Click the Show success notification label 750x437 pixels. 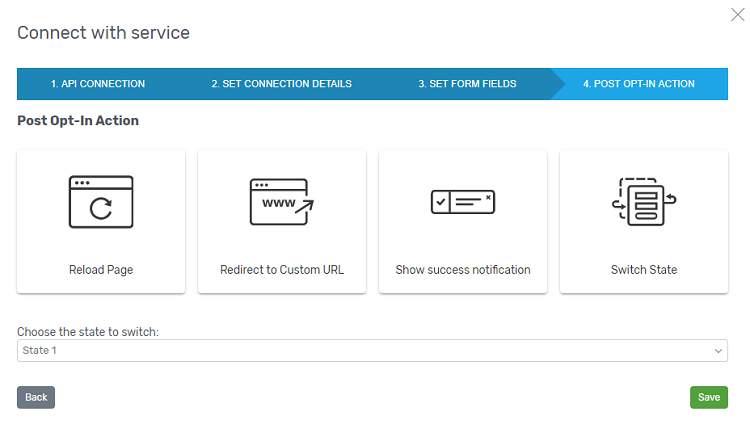click(x=463, y=270)
